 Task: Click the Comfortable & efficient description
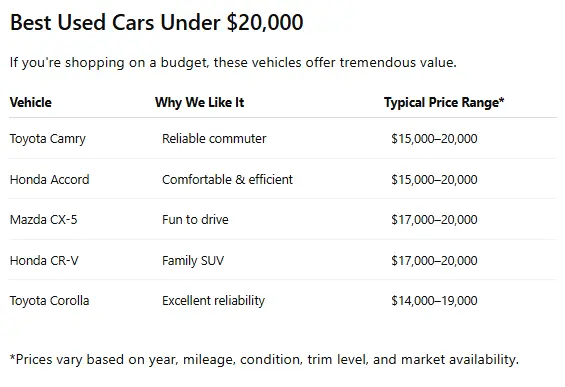pyautogui.click(x=227, y=179)
